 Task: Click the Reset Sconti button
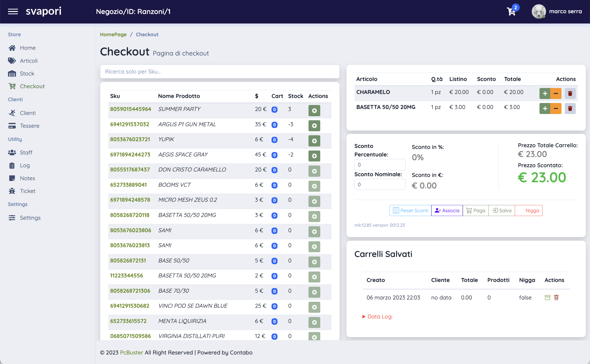410,210
